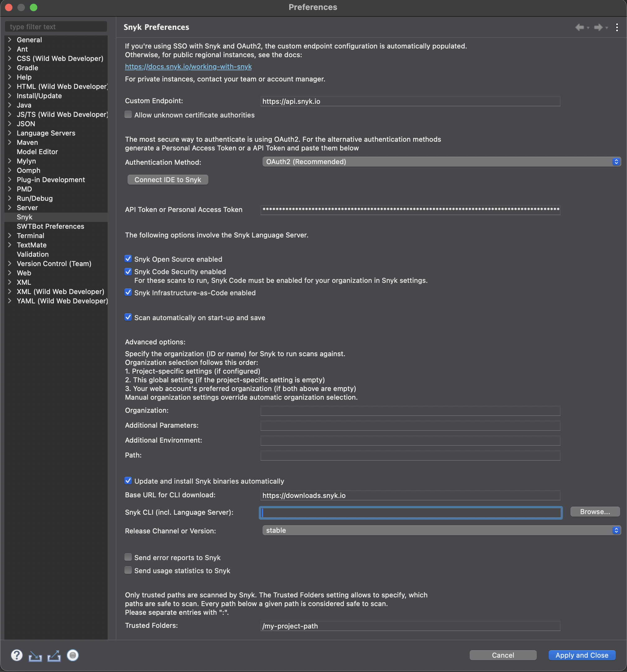Open the Authentication Method dropdown
The width and height of the screenshot is (627, 672).
(441, 162)
